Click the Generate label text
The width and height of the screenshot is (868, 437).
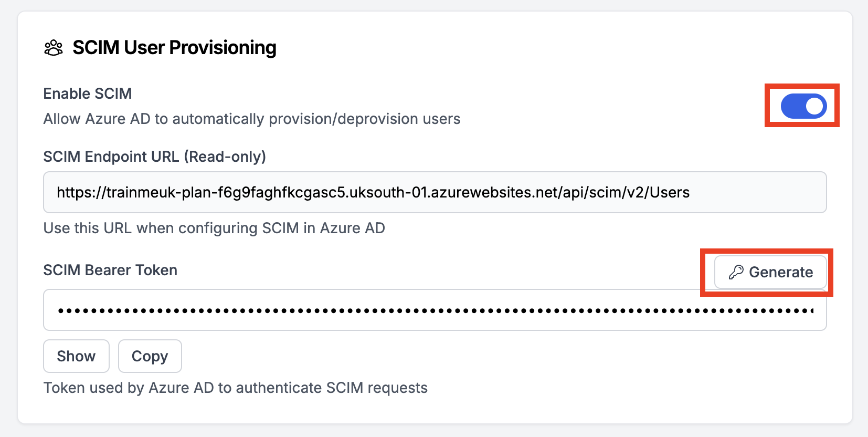[x=780, y=272]
